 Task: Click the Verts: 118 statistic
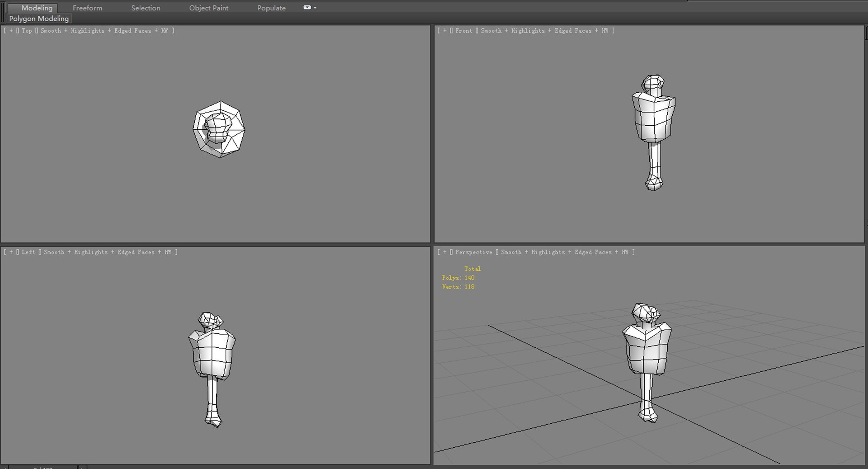click(x=458, y=287)
